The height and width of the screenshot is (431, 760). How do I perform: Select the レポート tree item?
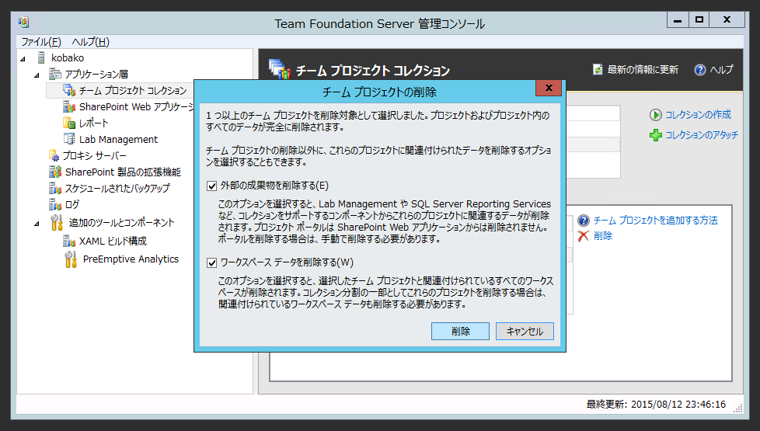coord(94,123)
